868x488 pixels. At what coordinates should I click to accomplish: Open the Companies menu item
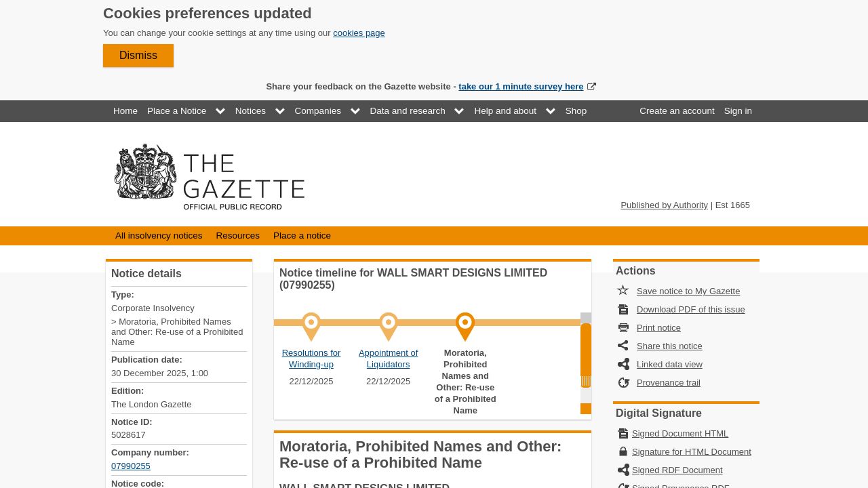click(317, 111)
